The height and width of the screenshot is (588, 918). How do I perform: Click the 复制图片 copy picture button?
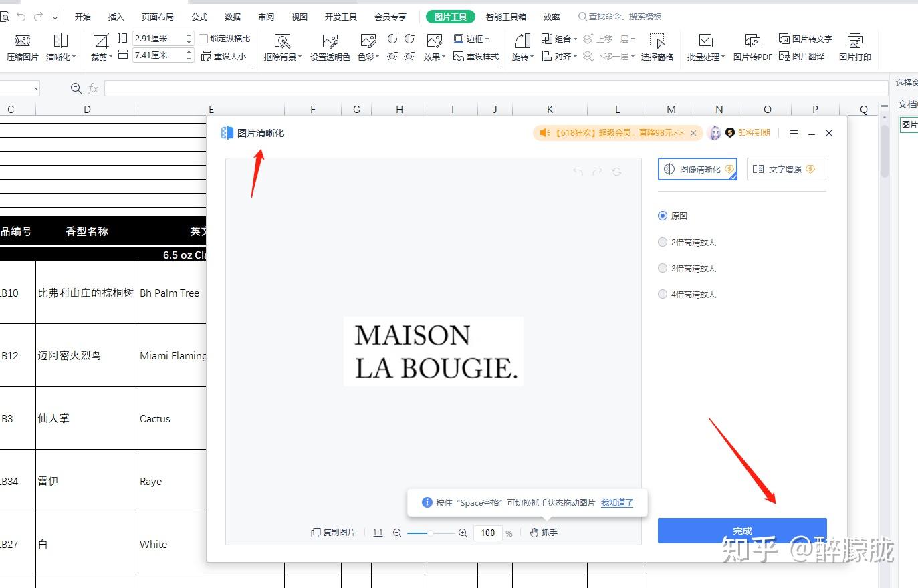[x=333, y=533]
